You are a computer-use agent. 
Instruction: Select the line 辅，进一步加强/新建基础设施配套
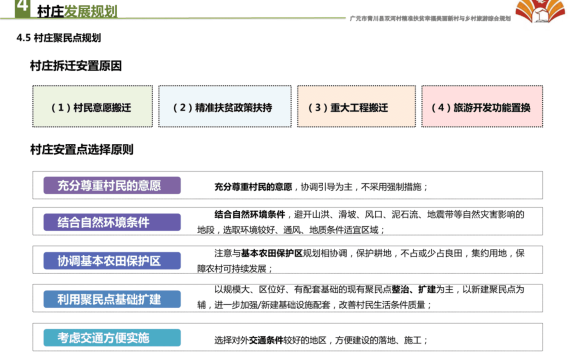pyautogui.click(x=314, y=305)
